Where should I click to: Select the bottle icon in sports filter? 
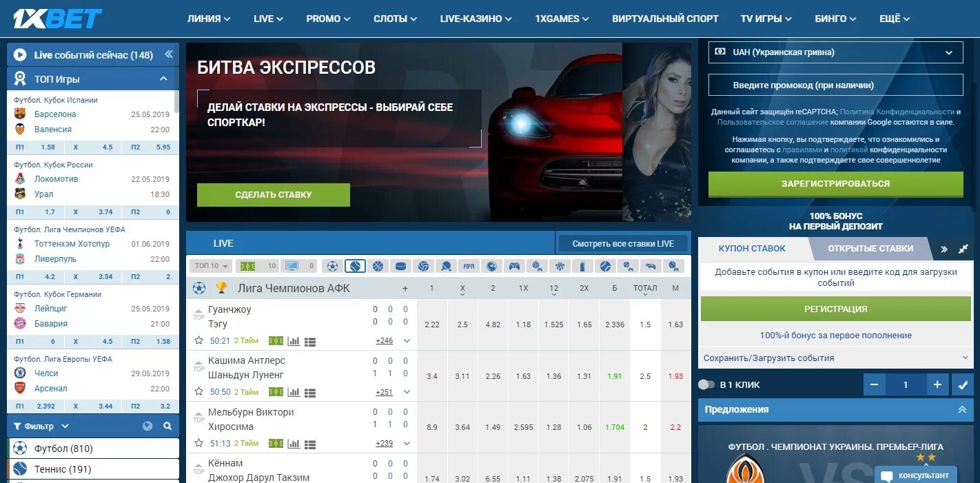[x=582, y=266]
